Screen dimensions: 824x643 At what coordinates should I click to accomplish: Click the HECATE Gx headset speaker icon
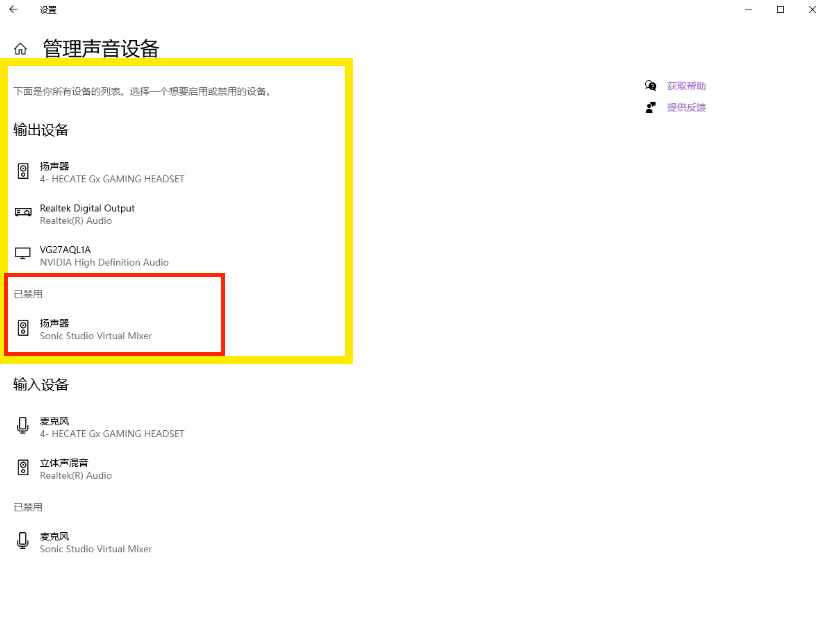click(22, 170)
